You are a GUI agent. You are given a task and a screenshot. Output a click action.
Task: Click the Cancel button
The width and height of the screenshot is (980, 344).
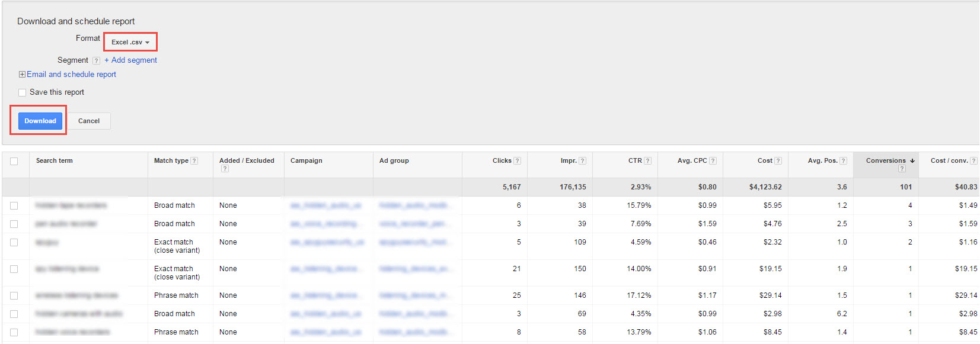tap(89, 121)
